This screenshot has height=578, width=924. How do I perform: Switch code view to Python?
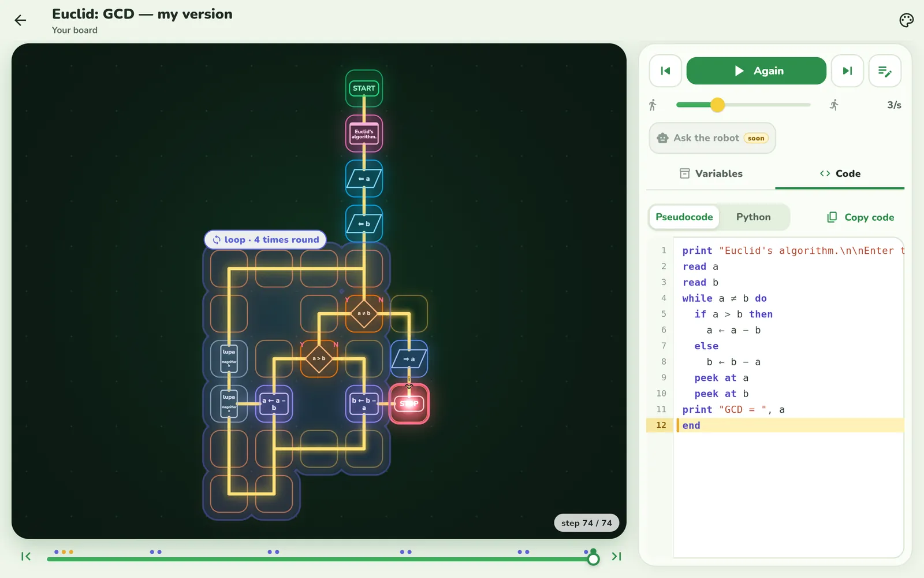(x=753, y=217)
